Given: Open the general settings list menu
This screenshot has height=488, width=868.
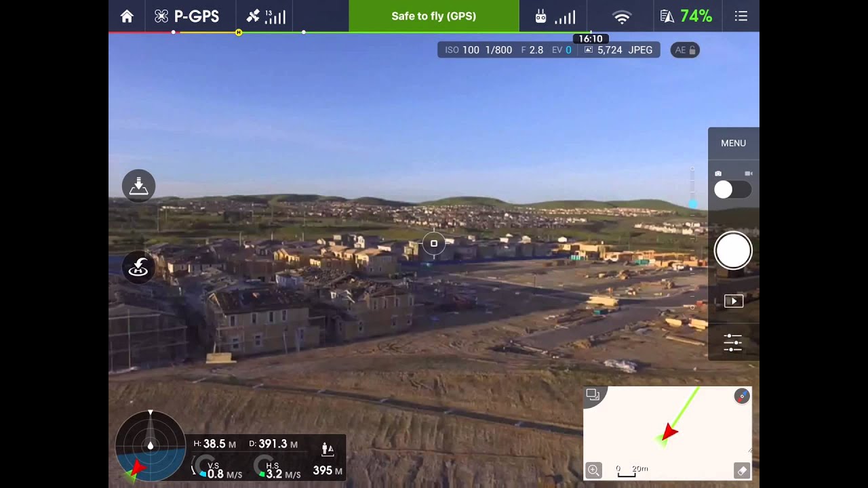Looking at the screenshot, I should (741, 16).
